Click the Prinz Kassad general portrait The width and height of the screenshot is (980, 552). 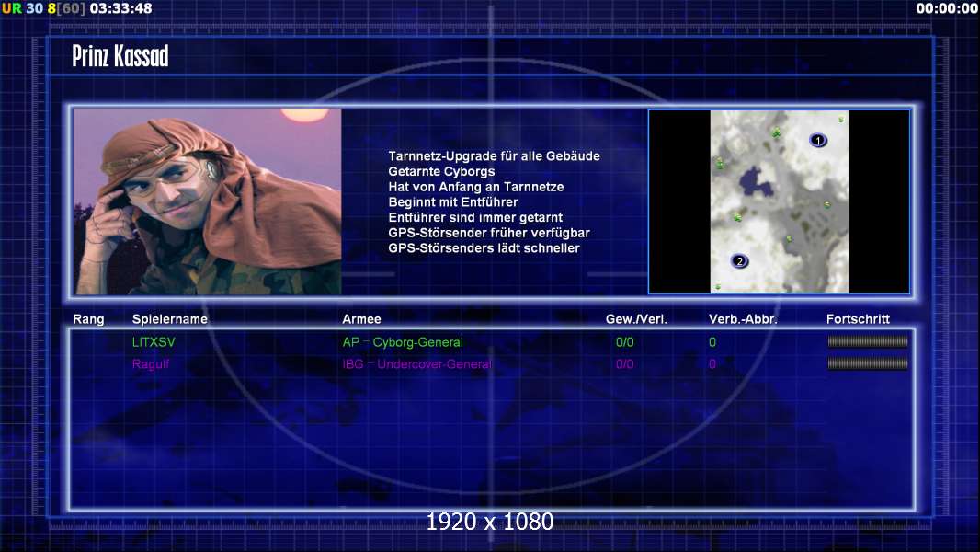(208, 201)
